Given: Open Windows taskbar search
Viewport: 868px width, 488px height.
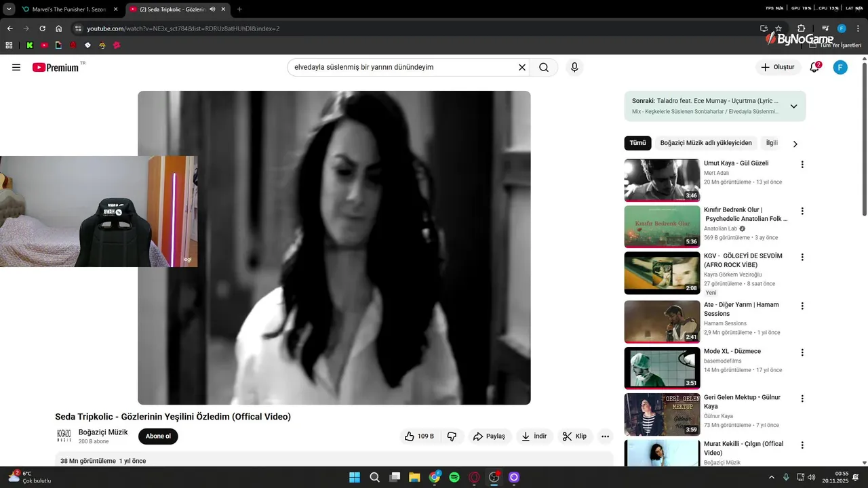Looking at the screenshot, I should [374, 477].
